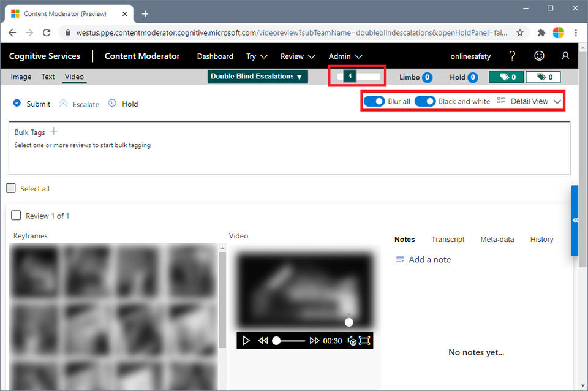Open the History tab
Viewport: 588px width, 391px height.
click(x=541, y=240)
